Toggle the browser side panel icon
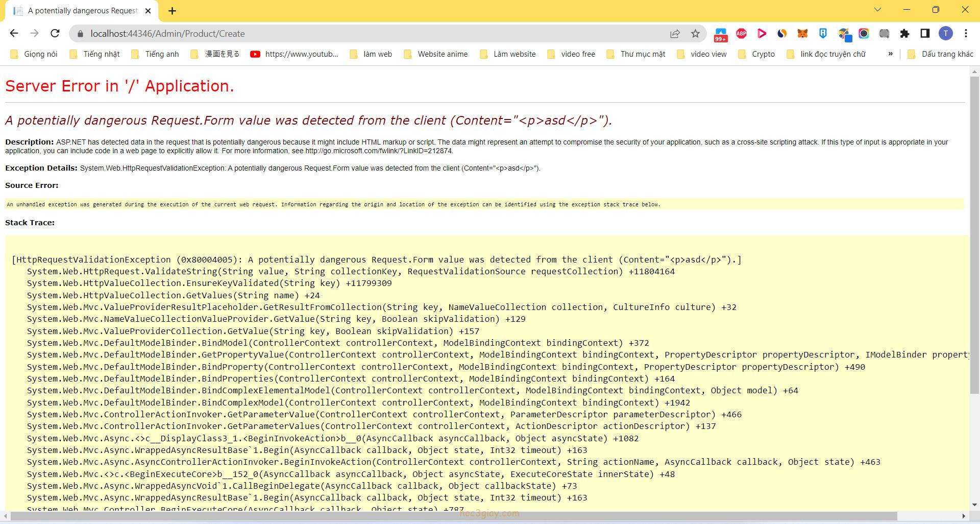 tap(925, 34)
